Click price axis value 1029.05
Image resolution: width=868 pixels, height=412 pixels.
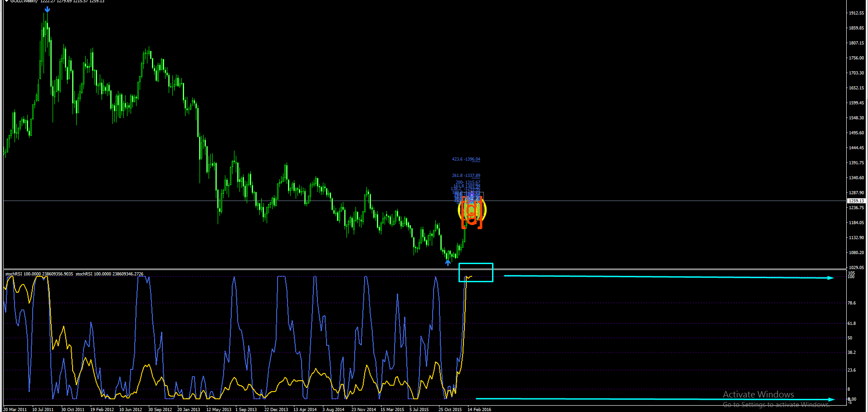[856, 268]
